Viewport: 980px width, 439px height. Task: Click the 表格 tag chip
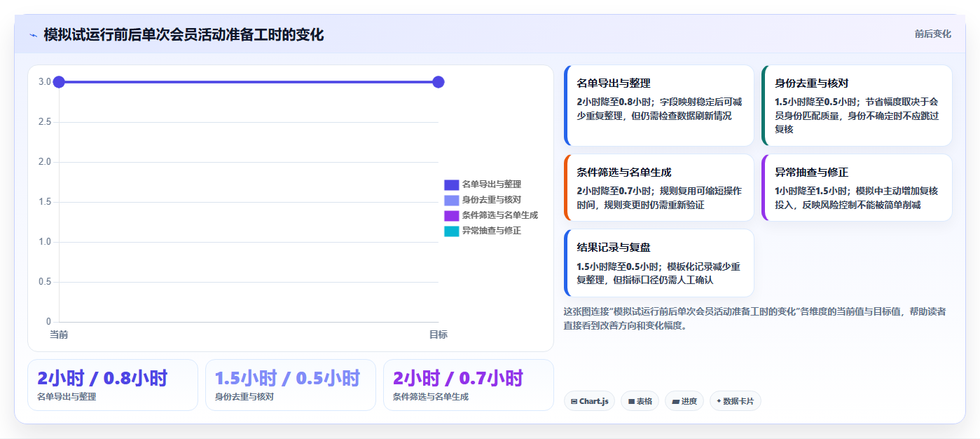click(640, 401)
